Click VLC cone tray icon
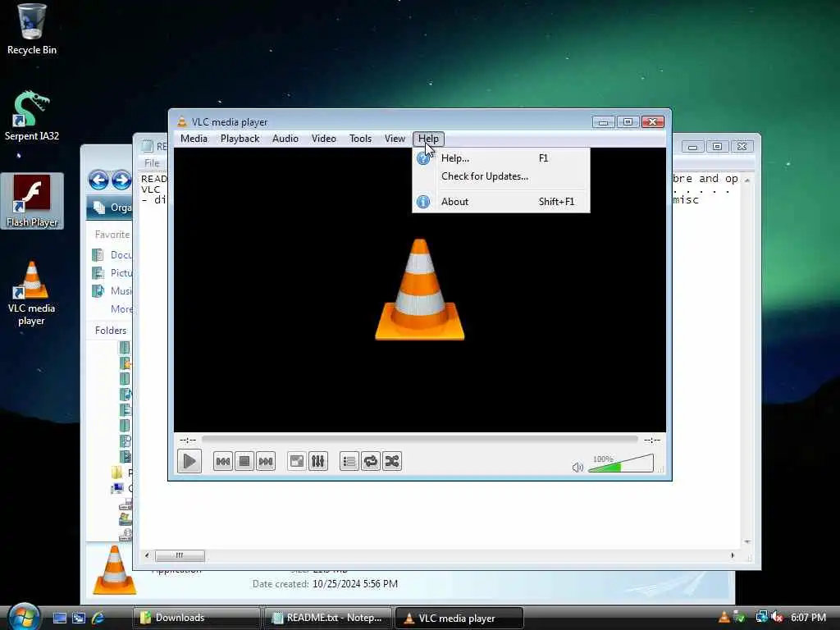The width and height of the screenshot is (840, 630). pyautogui.click(x=724, y=618)
